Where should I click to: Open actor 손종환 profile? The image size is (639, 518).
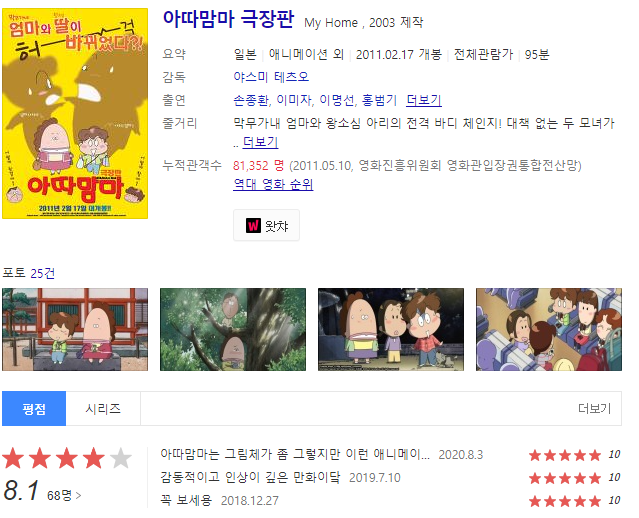(251, 100)
